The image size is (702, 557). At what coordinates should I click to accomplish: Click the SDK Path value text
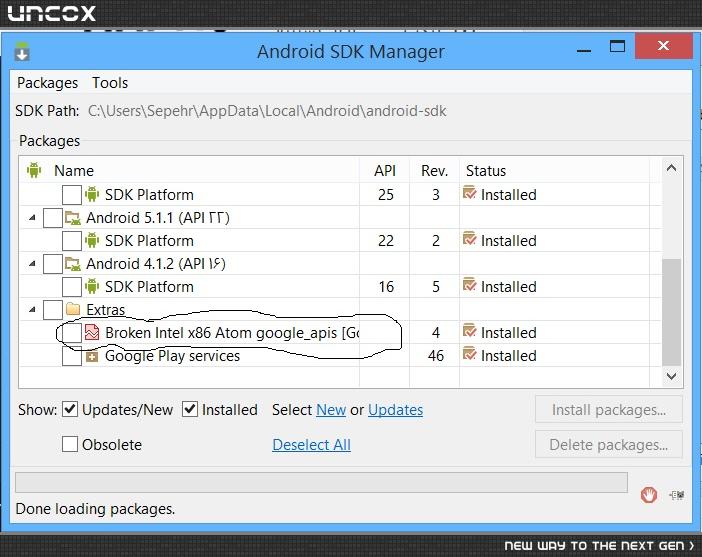[x=267, y=111]
